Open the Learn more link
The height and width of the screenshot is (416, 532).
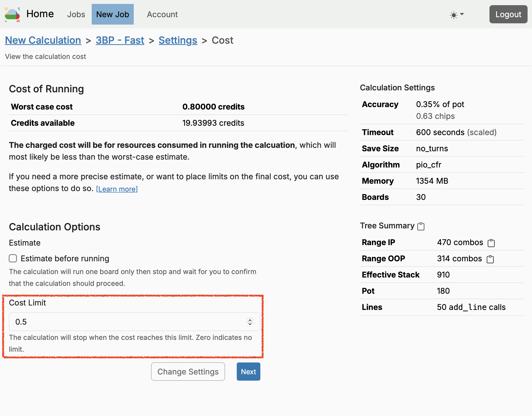tap(117, 189)
